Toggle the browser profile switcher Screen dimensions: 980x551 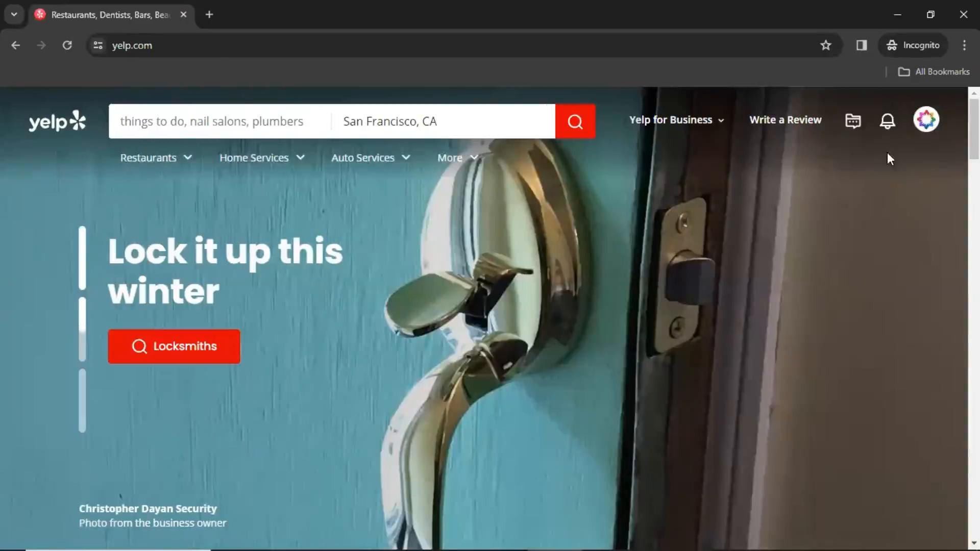[912, 45]
